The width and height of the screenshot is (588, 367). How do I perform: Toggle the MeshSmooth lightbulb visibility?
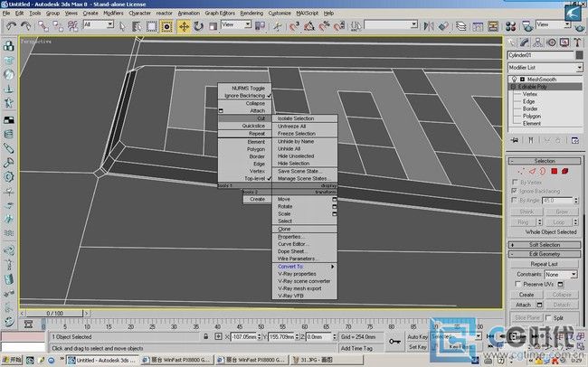(x=514, y=80)
